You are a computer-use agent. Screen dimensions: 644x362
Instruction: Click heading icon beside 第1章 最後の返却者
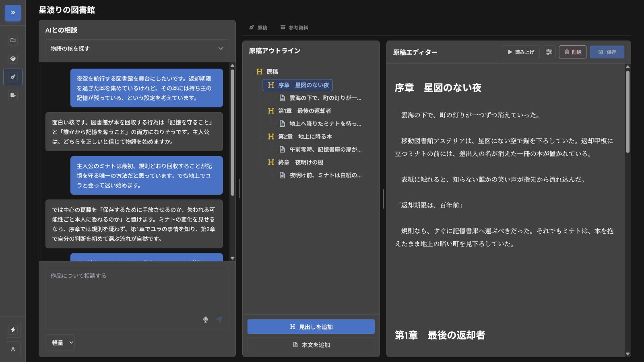(271, 111)
